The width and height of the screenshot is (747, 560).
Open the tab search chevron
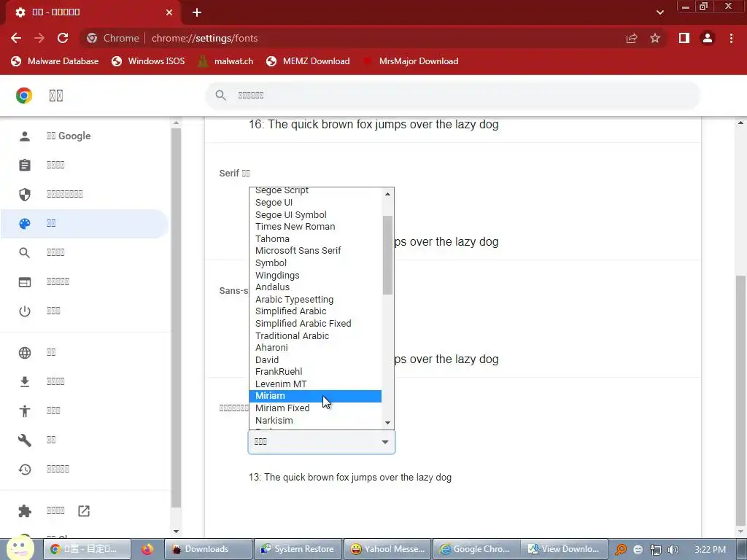tap(659, 12)
